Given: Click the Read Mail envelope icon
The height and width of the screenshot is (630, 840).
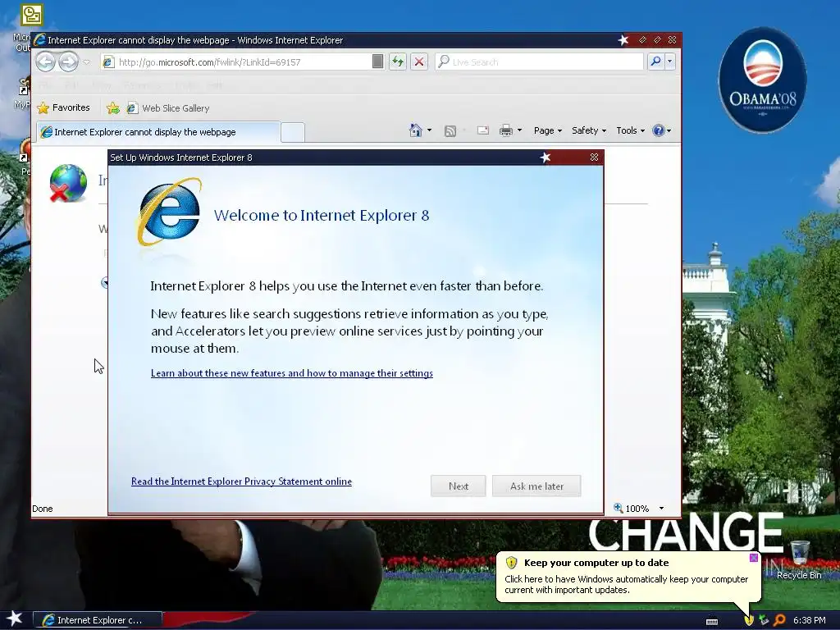Looking at the screenshot, I should (x=482, y=130).
